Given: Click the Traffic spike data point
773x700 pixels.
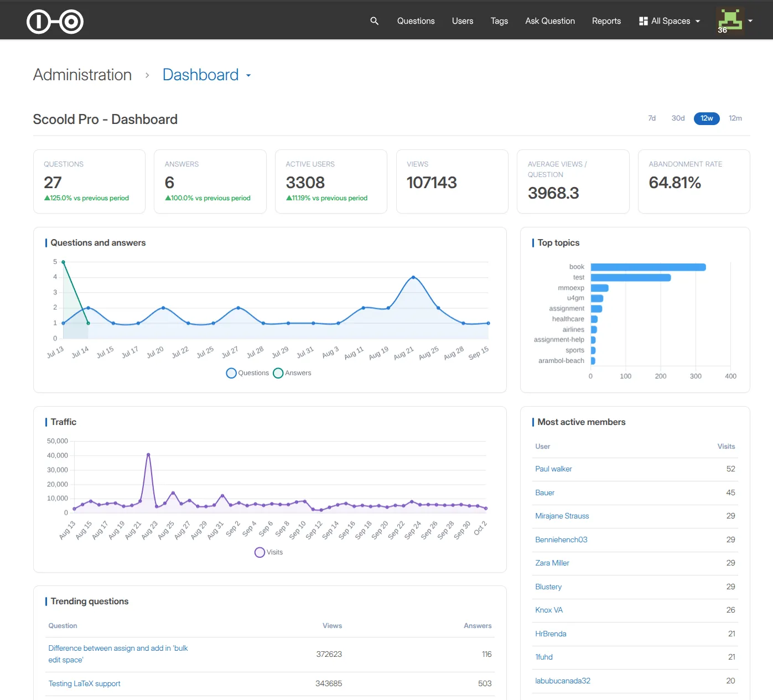Looking at the screenshot, I should pos(148,455).
